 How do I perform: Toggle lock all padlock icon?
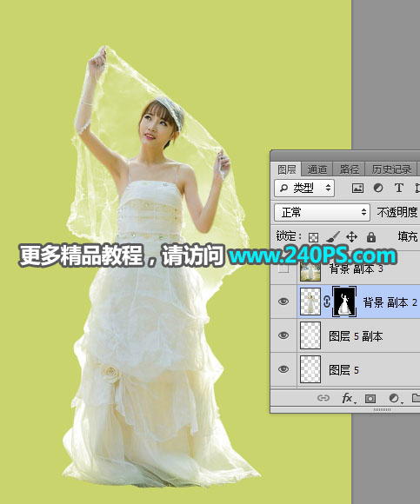pyautogui.click(x=371, y=237)
